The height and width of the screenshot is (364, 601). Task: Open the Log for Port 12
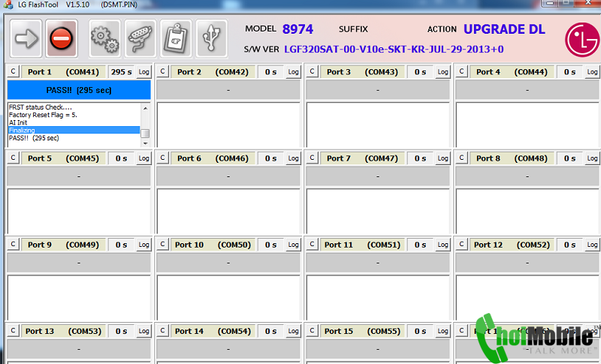tap(592, 245)
